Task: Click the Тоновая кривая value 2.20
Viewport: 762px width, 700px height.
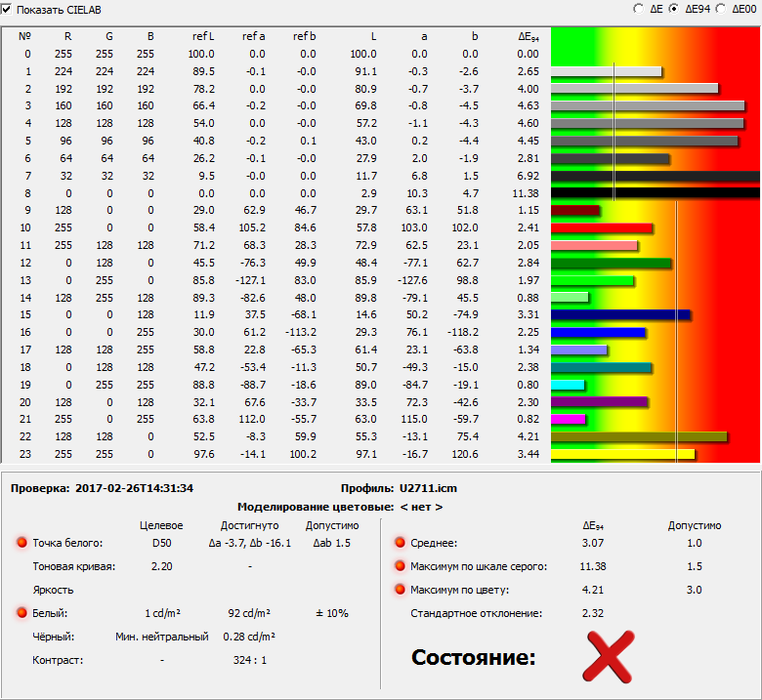Action: [162, 566]
